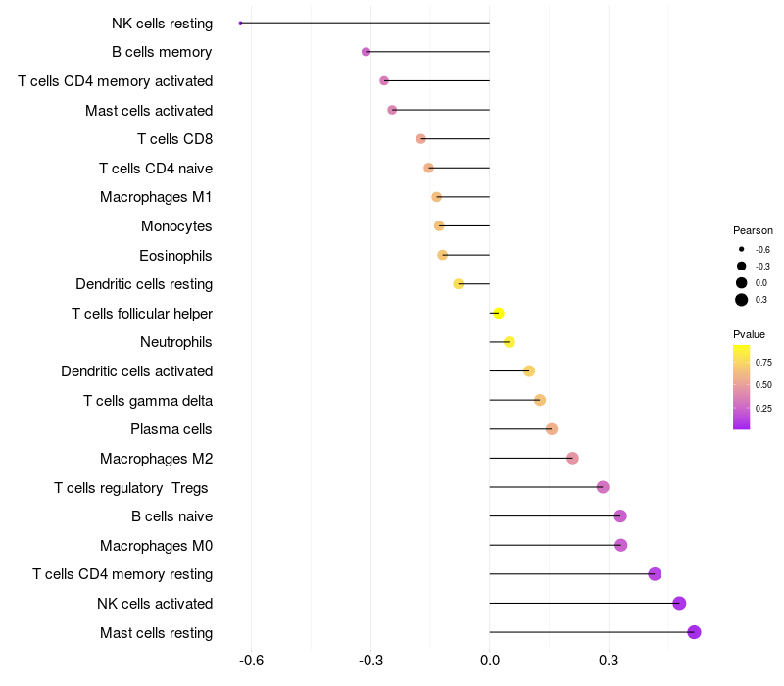This screenshot has height=686, width=784.
Task: Click the Macrophages M0 data point
Action: click(x=620, y=545)
